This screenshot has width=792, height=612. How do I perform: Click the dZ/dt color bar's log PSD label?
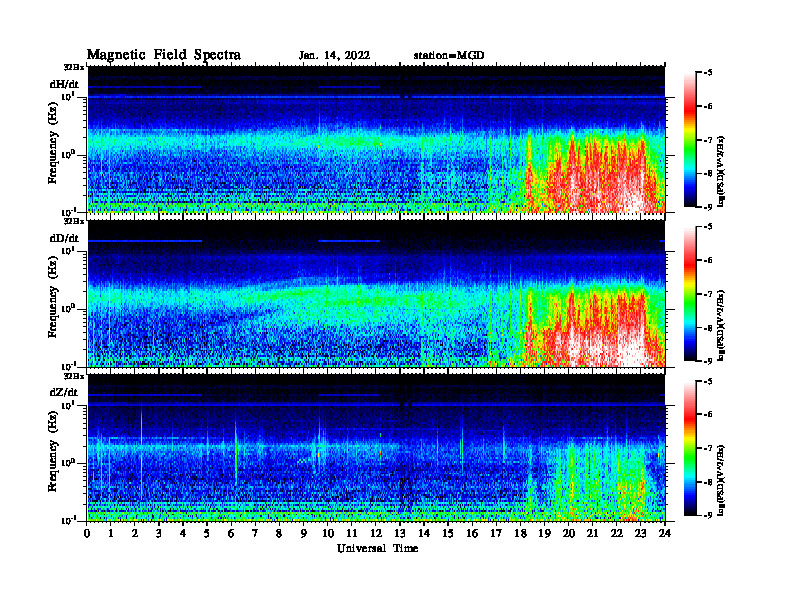(722, 479)
